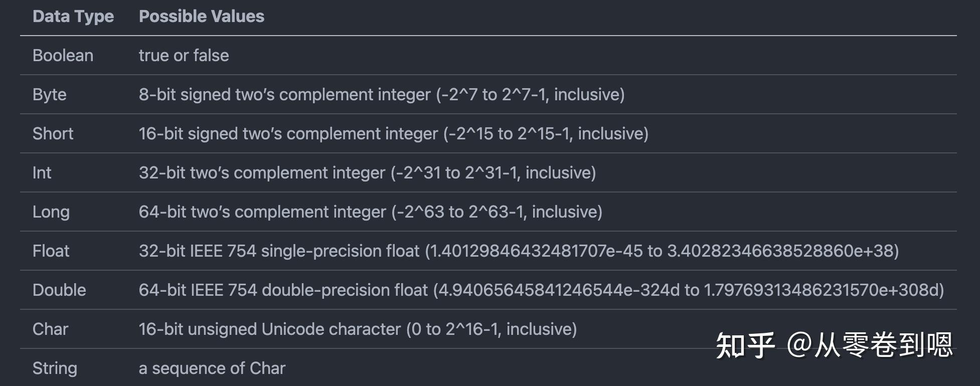Click the 64-bit two's complement integer description
Viewport: 980px width, 386px height.
coord(370,212)
